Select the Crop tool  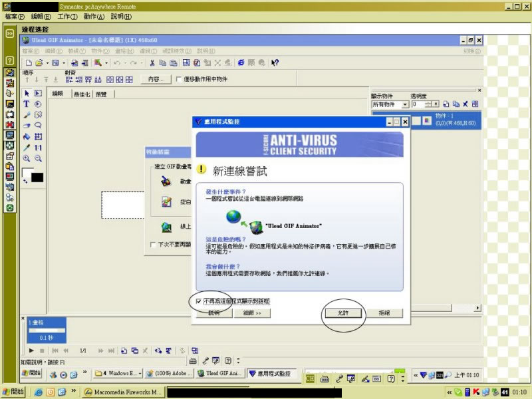(38, 137)
